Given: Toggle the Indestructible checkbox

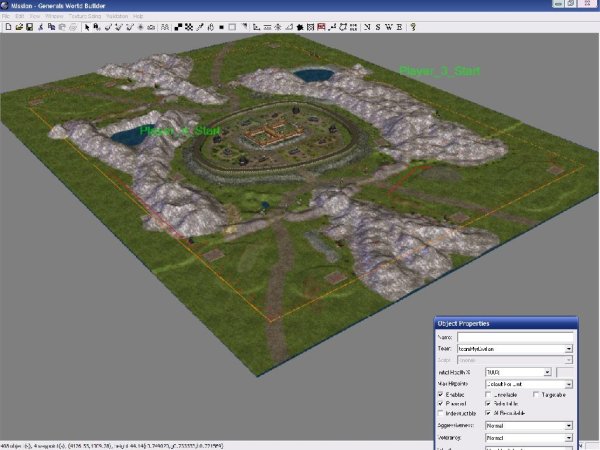Looking at the screenshot, I should tap(442, 412).
